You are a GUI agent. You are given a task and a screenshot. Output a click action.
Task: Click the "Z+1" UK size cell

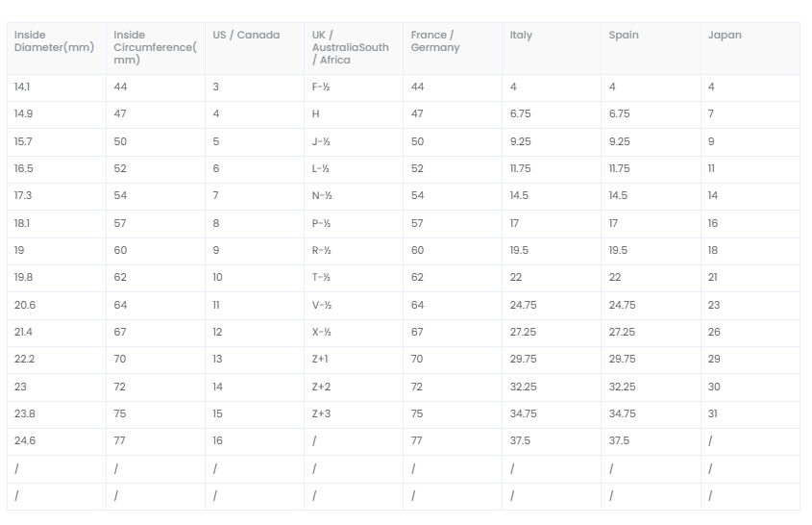[321, 360]
